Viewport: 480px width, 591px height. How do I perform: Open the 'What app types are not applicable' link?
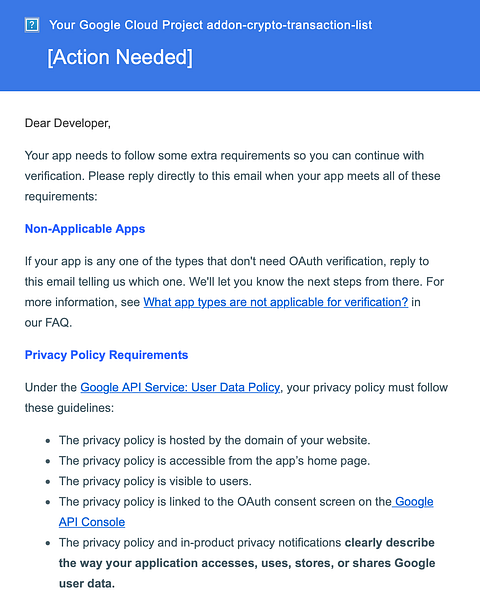[x=275, y=302]
